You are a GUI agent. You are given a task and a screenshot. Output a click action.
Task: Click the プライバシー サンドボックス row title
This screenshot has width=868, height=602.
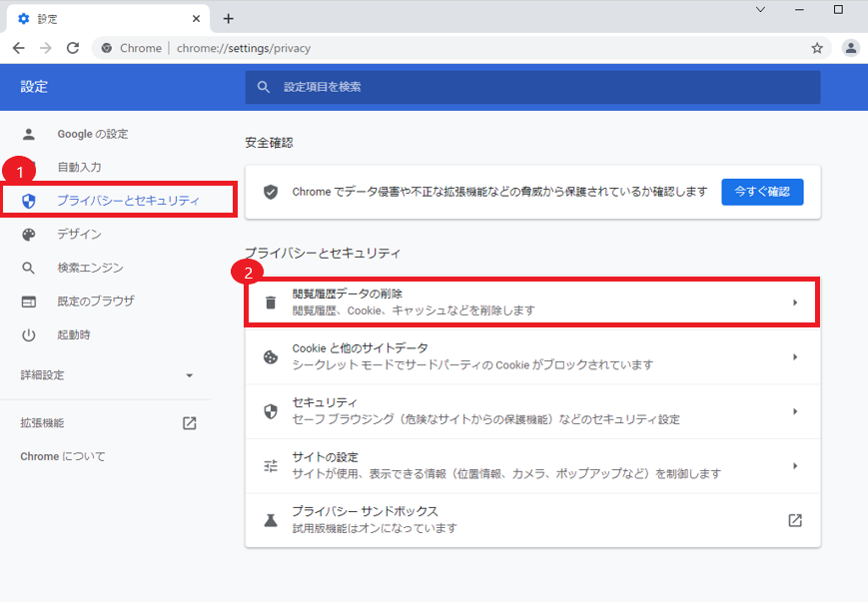365,511
